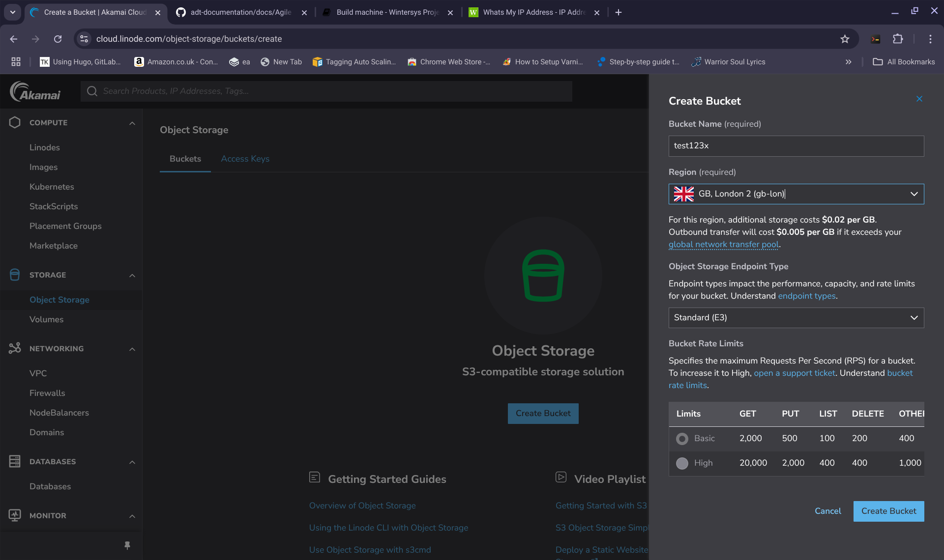Select the Basic rate limit radio
Image resolution: width=944 pixels, height=560 pixels.
point(682,439)
